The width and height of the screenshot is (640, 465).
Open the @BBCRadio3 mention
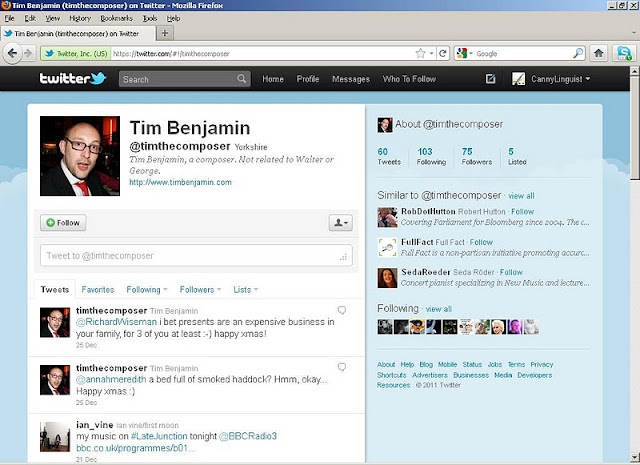(x=248, y=436)
